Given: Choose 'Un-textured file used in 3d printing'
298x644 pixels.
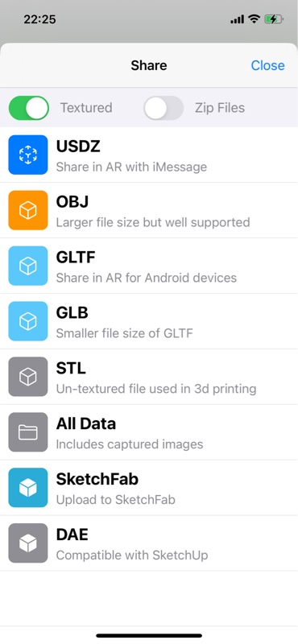Looking at the screenshot, I should point(149,377).
